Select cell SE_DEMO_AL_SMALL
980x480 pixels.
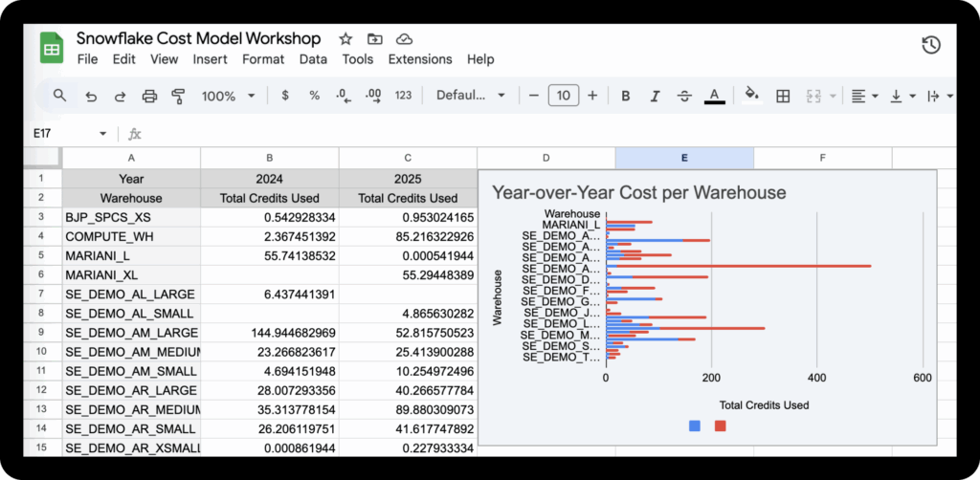coord(131,313)
